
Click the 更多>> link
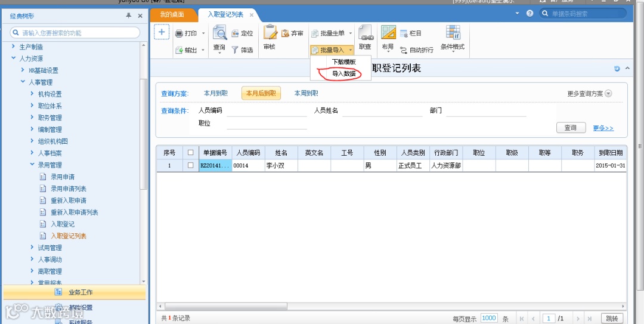tap(603, 128)
